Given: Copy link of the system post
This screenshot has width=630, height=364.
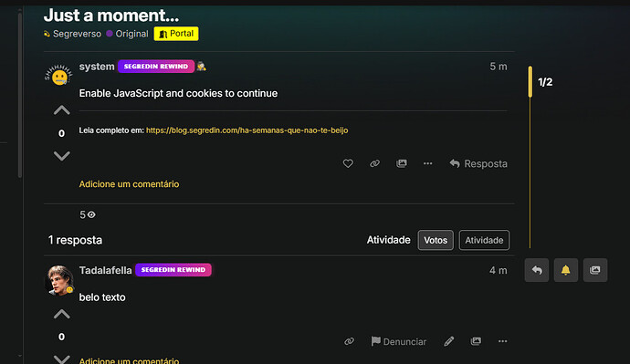Looking at the screenshot, I should [x=374, y=163].
